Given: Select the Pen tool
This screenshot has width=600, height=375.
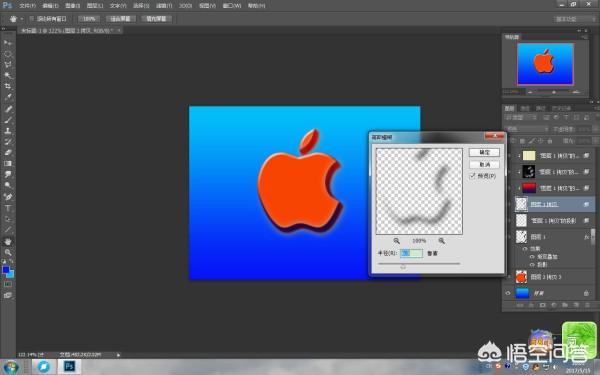Looking at the screenshot, I should (x=8, y=197).
